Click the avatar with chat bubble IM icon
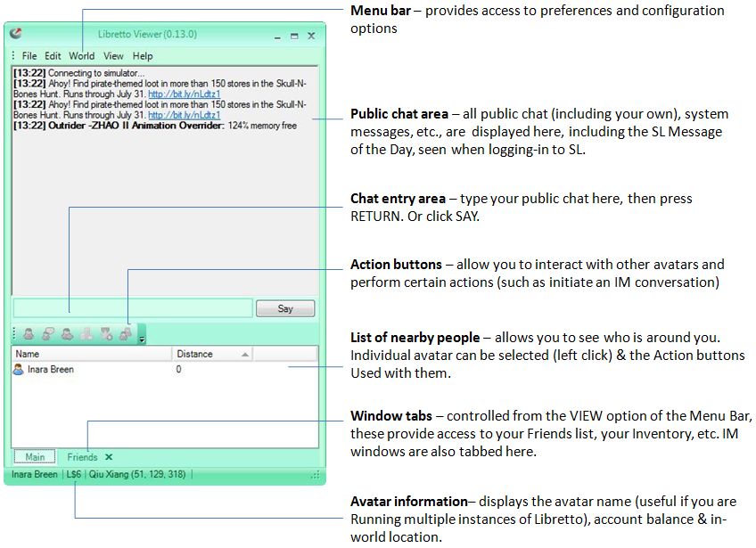 point(48,334)
